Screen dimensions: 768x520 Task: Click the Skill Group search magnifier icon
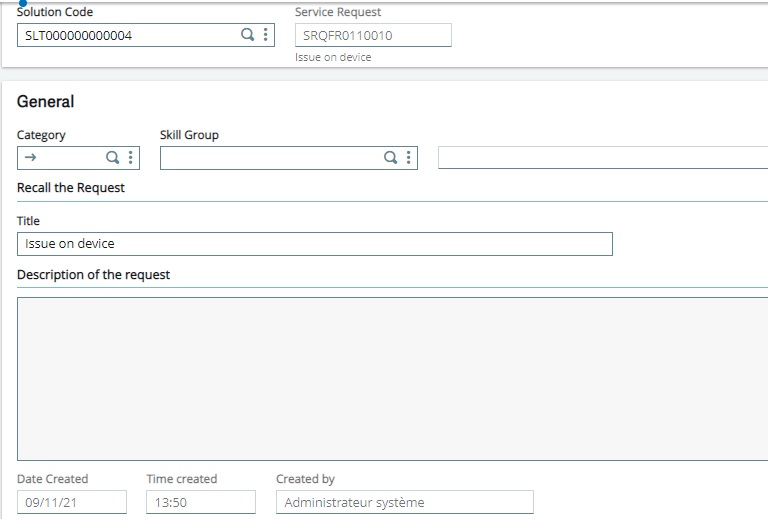point(391,158)
